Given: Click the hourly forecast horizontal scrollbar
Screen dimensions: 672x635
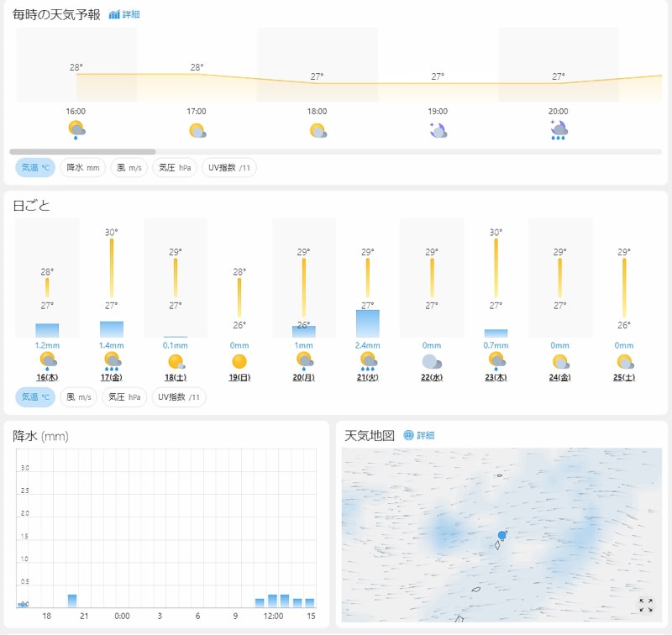Looking at the screenshot, I should pyautogui.click(x=82, y=152).
